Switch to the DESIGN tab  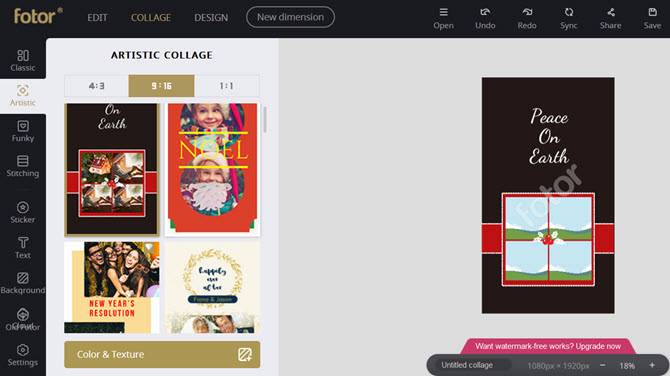click(211, 18)
